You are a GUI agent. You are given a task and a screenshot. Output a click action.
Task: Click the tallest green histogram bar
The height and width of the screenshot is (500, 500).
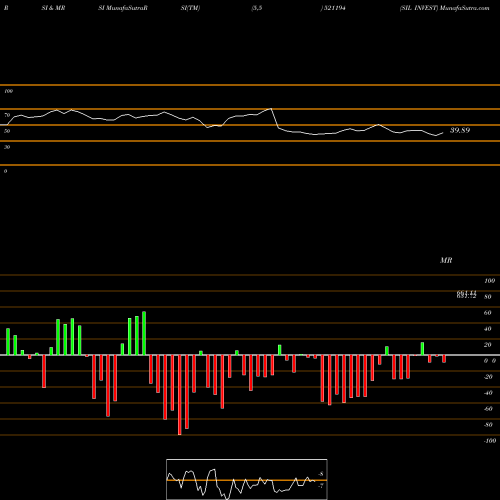144,333
